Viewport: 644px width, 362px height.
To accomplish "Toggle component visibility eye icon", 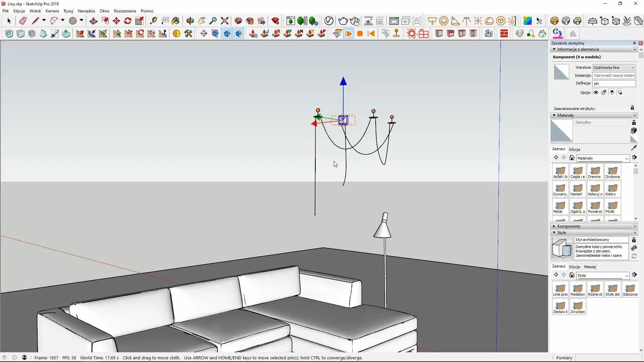I will click(x=596, y=93).
